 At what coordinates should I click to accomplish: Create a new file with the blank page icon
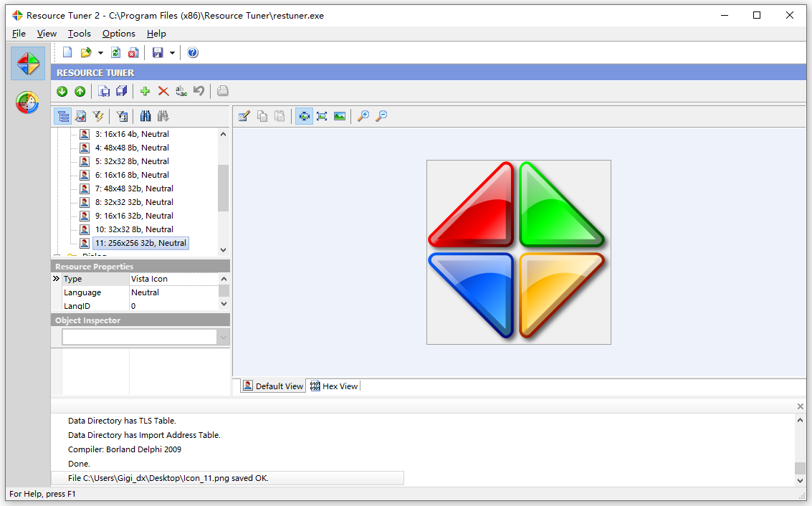pyautogui.click(x=67, y=52)
